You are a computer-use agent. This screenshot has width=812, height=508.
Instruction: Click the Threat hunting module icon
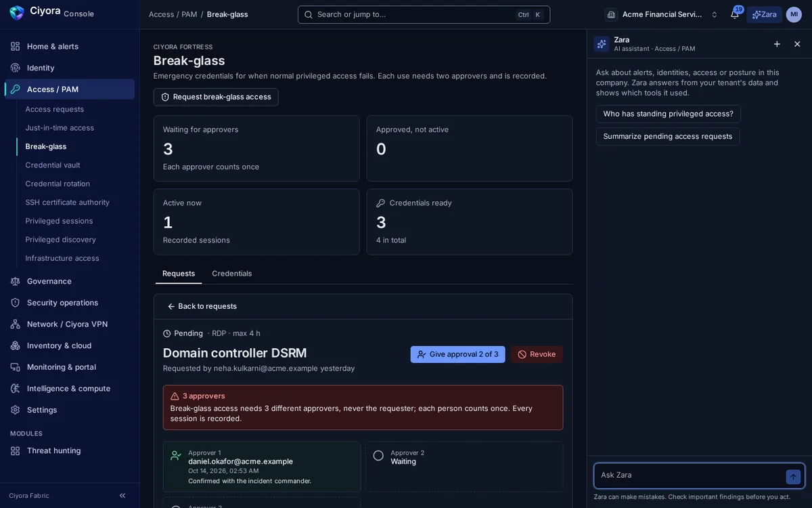pos(15,450)
